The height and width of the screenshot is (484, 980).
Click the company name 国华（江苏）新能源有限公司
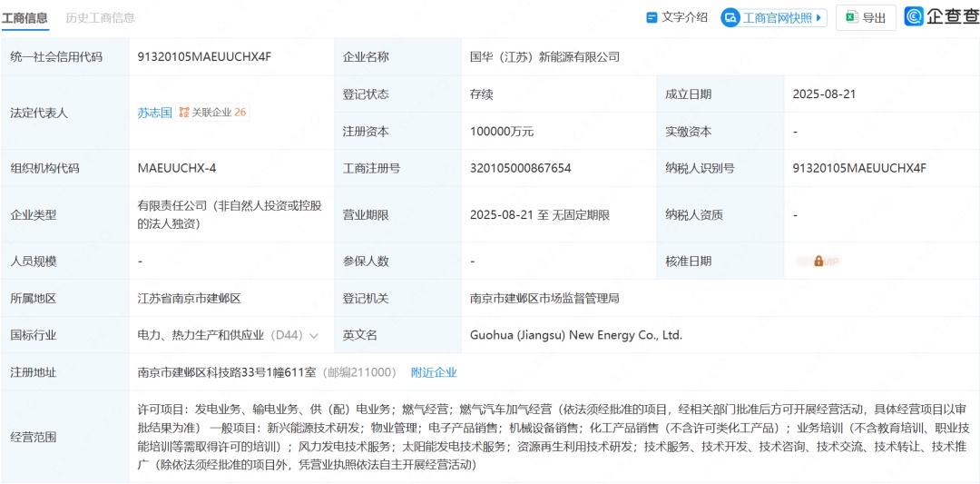544,56
